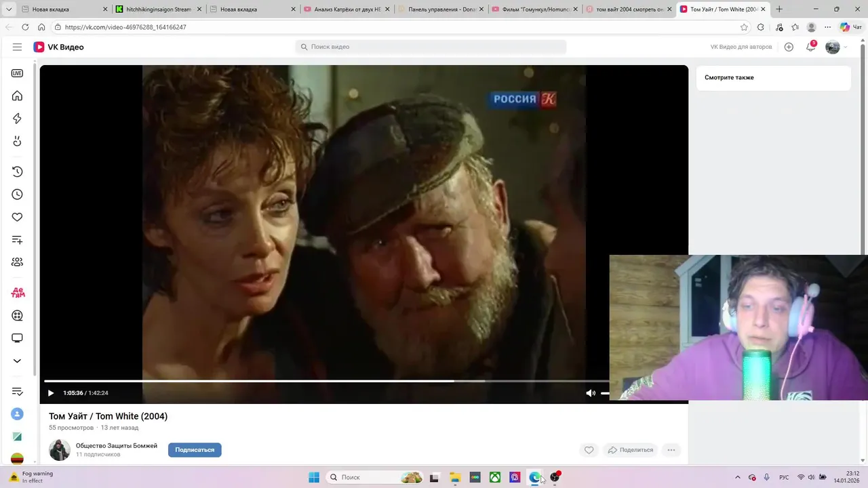Open the VK Video hamburger menu
The height and width of the screenshot is (488, 868).
point(17,47)
